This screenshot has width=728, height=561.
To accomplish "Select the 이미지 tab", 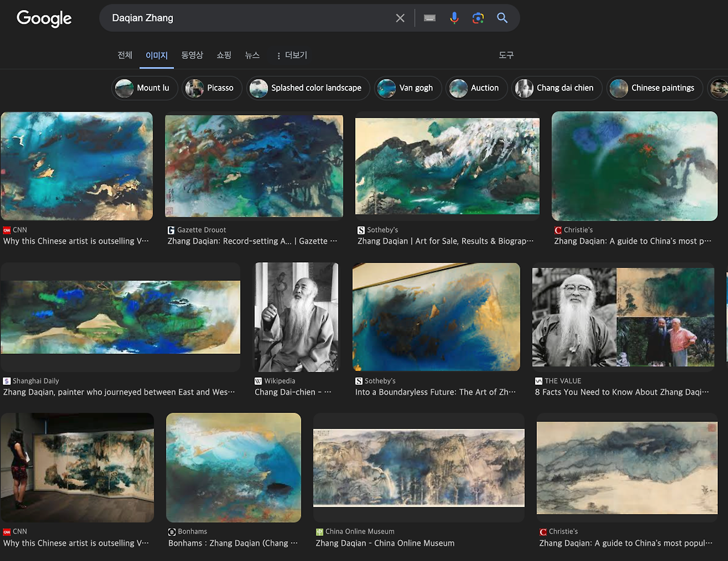I will [x=156, y=55].
